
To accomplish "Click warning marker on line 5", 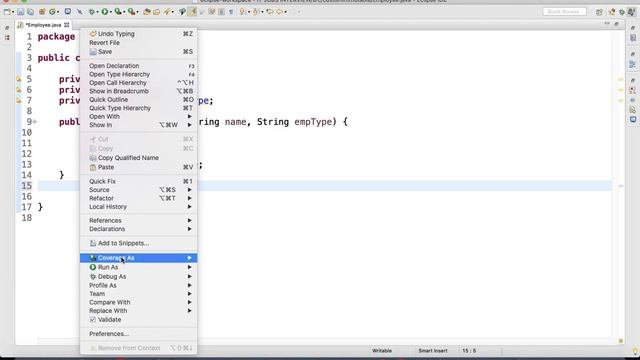I will (x=19, y=79).
